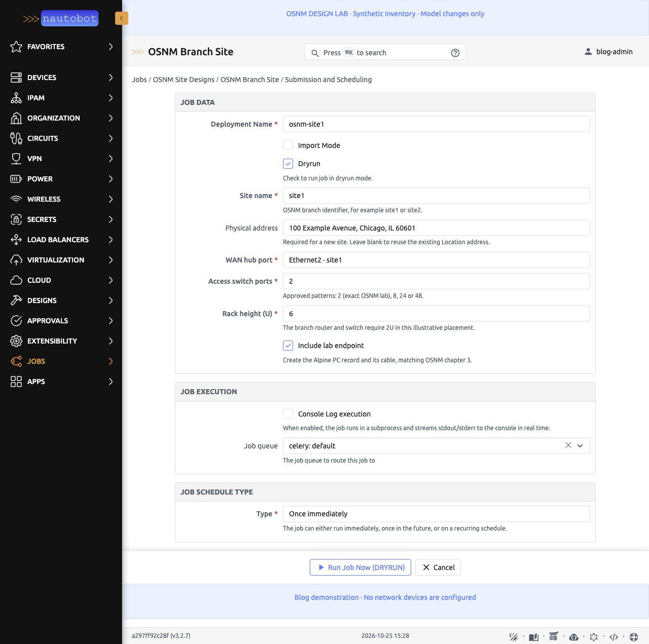Click the IPAM network icon in sidebar
The height and width of the screenshot is (644, 649).
point(16,98)
